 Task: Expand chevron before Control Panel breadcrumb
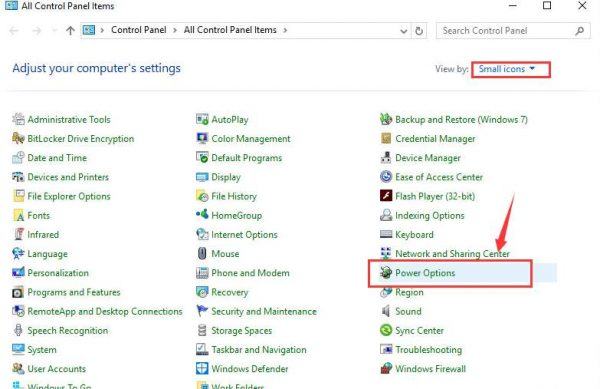pyautogui.click(x=102, y=30)
